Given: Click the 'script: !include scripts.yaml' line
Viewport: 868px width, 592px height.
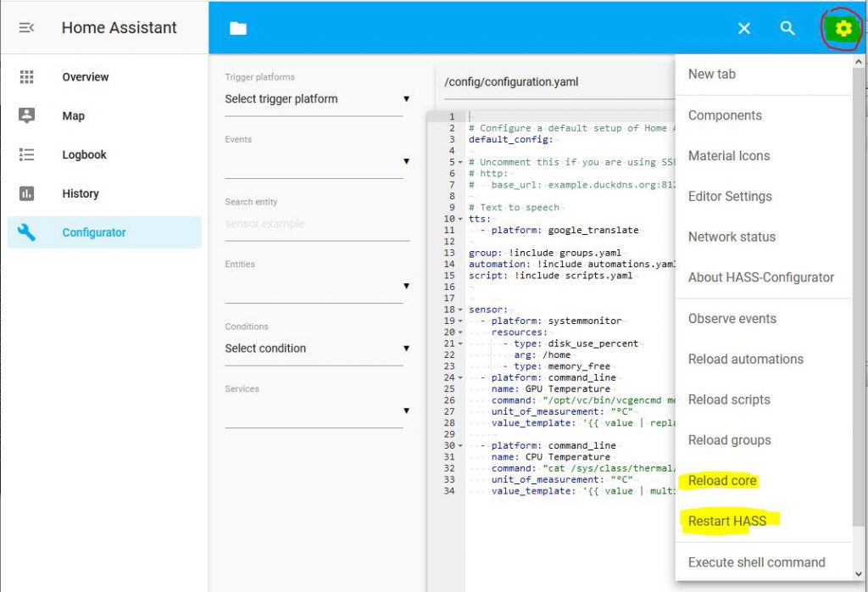Looking at the screenshot, I should [550, 276].
